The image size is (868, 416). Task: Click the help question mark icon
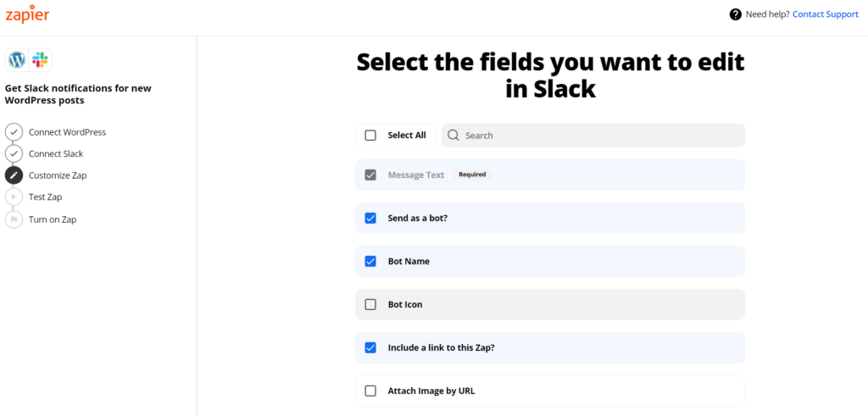735,14
